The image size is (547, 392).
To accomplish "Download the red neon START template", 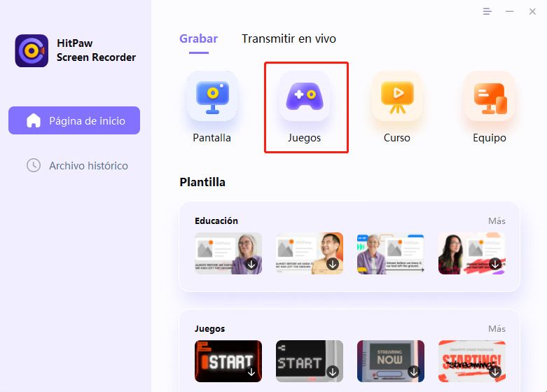I will click(251, 372).
